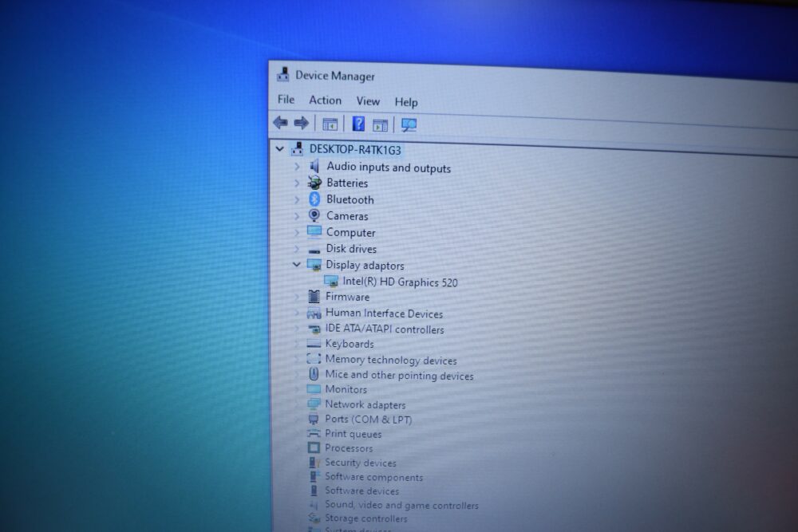Select the Keyboards label

pyautogui.click(x=350, y=344)
